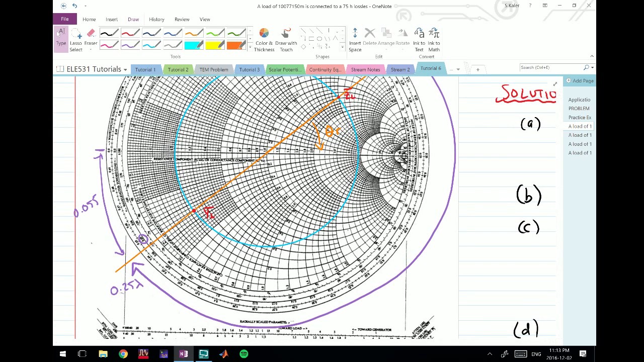Open Chrome from the taskbar
This screenshot has width=644, height=362.
(x=123, y=354)
